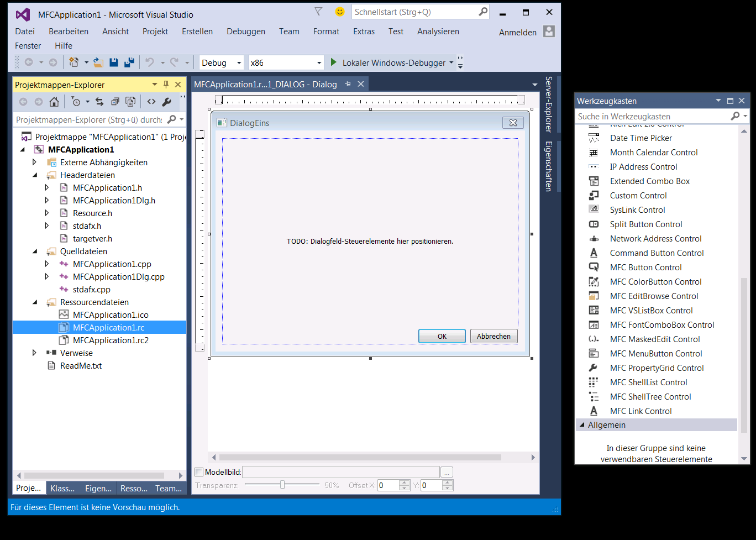Open the Debuggen menu
Screen dimensions: 756x540
point(246,32)
